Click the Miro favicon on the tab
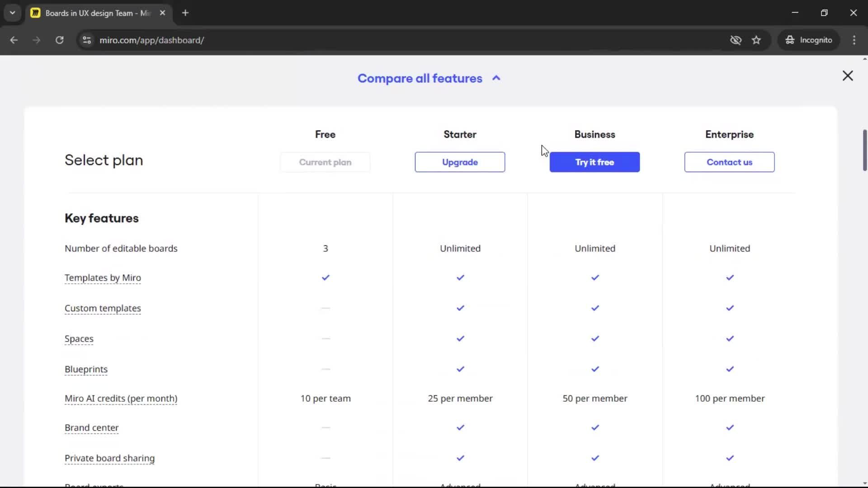Image resolution: width=868 pixels, height=488 pixels. pyautogui.click(x=35, y=13)
